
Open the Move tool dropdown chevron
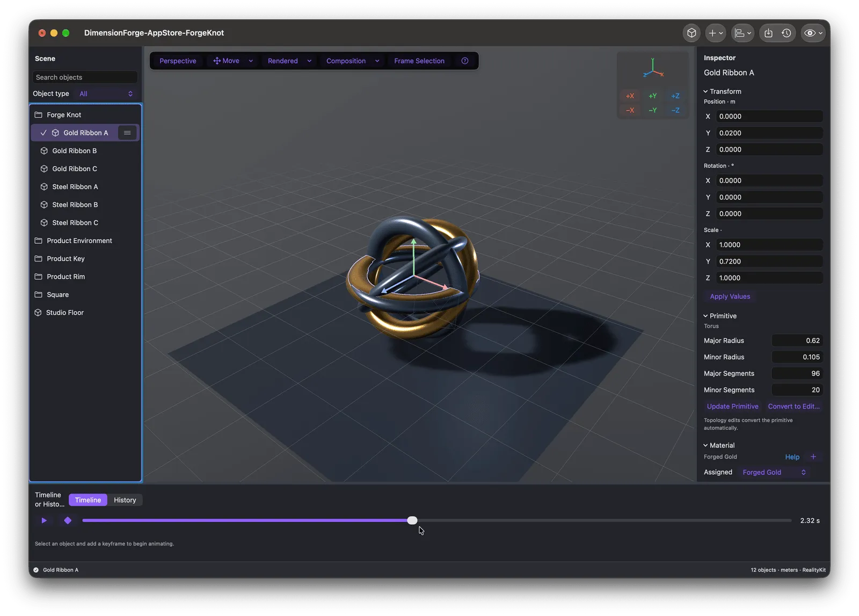coord(251,61)
